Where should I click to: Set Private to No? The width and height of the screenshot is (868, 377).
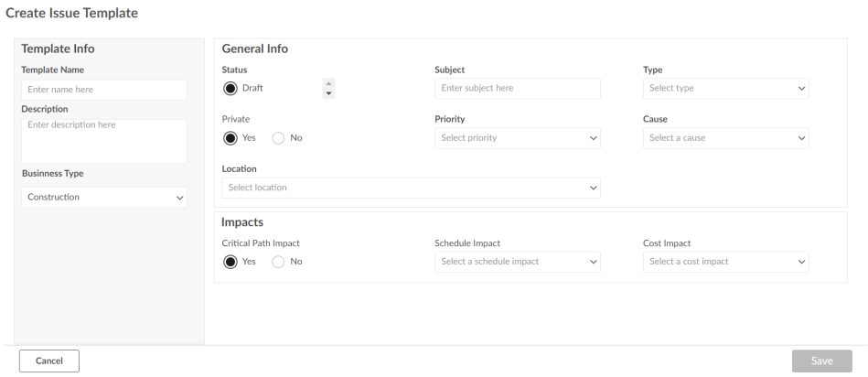(278, 138)
